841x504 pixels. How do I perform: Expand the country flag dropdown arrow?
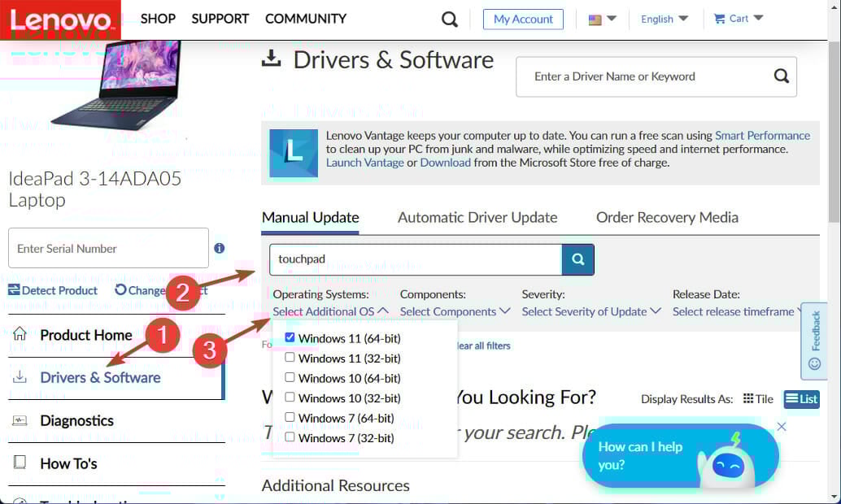[612, 19]
